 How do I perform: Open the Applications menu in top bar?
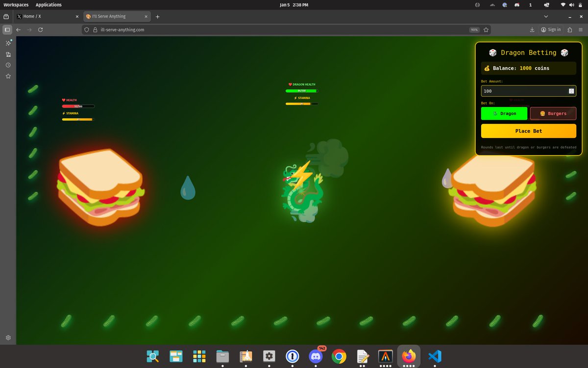[x=49, y=4]
